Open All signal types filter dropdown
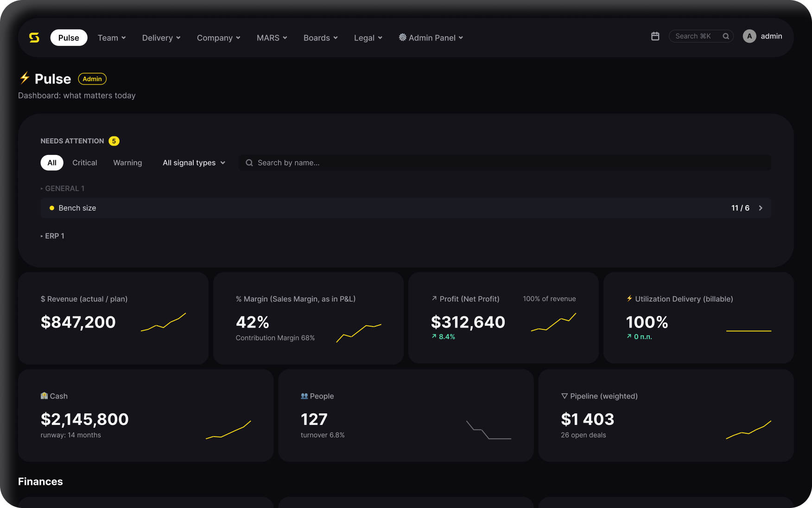This screenshot has width=812, height=508. (x=194, y=163)
